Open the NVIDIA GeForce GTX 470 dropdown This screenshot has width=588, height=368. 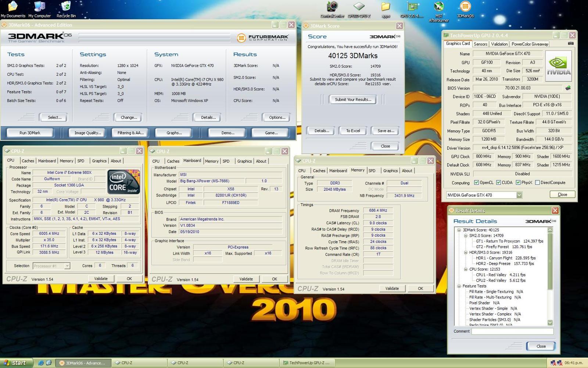519,195
